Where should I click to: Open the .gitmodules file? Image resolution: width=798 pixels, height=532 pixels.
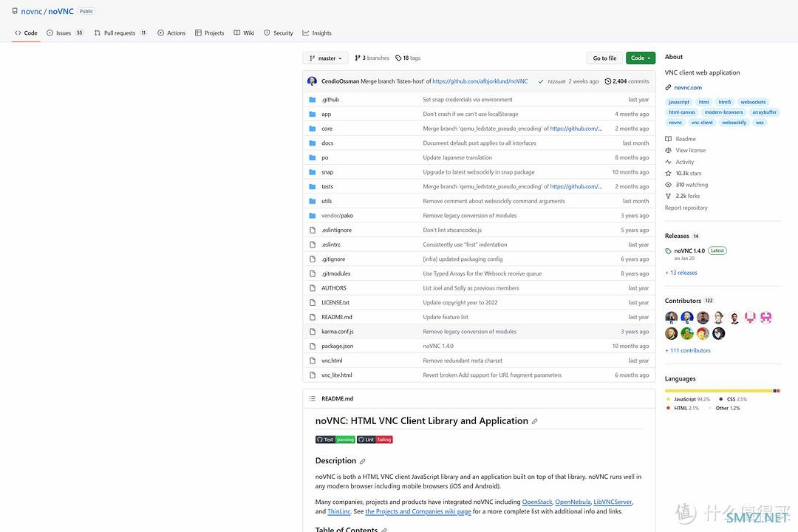pos(336,274)
